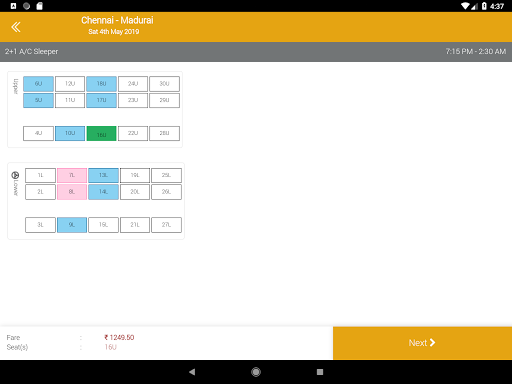
Task: Select upper berth seat 12U
Action: (70, 84)
